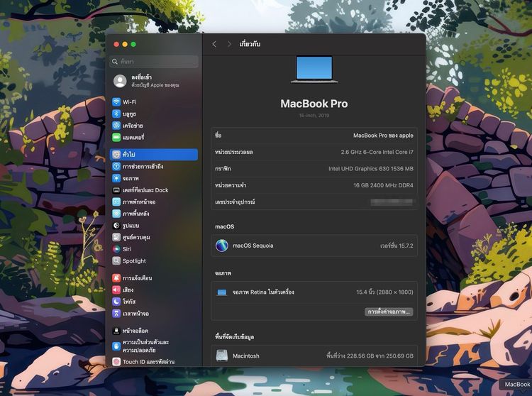Open the Wallpaper (ภาพพื้นหลัง) icon
Viewport: 532px width, 396px height.
116,214
